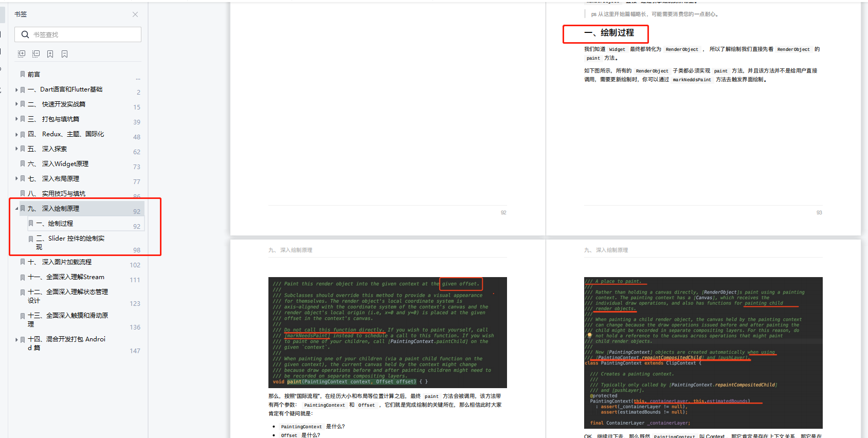The width and height of the screenshot is (868, 438).
Task: Expand 三、打包与填坑篇 bookmark
Action: (x=16, y=119)
